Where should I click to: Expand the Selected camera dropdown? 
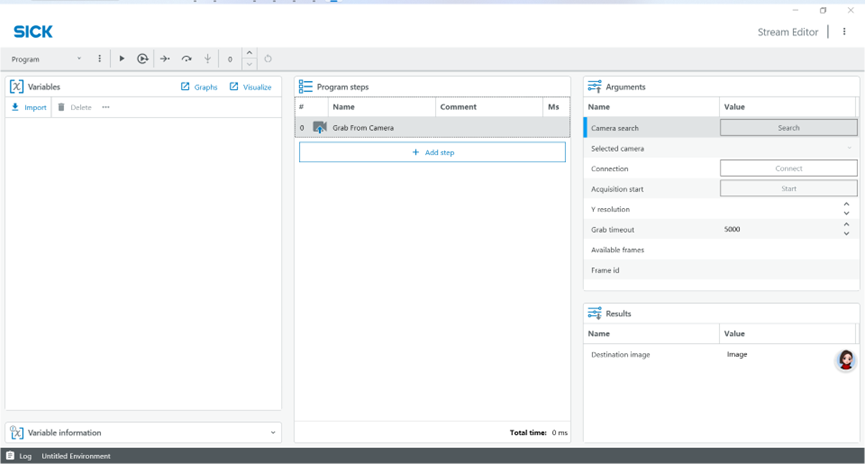tap(849, 149)
